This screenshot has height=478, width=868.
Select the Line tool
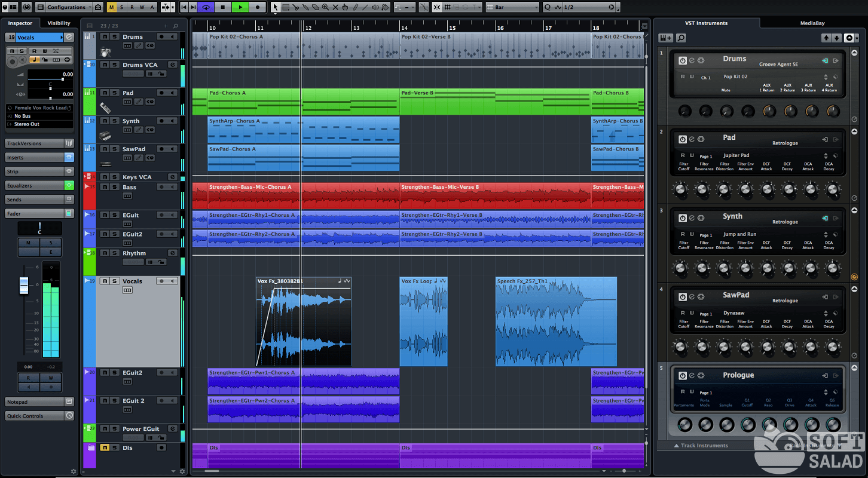(x=365, y=7)
